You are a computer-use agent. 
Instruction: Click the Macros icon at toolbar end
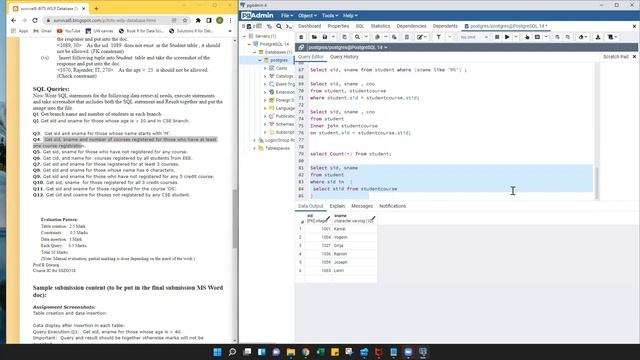click(612, 37)
